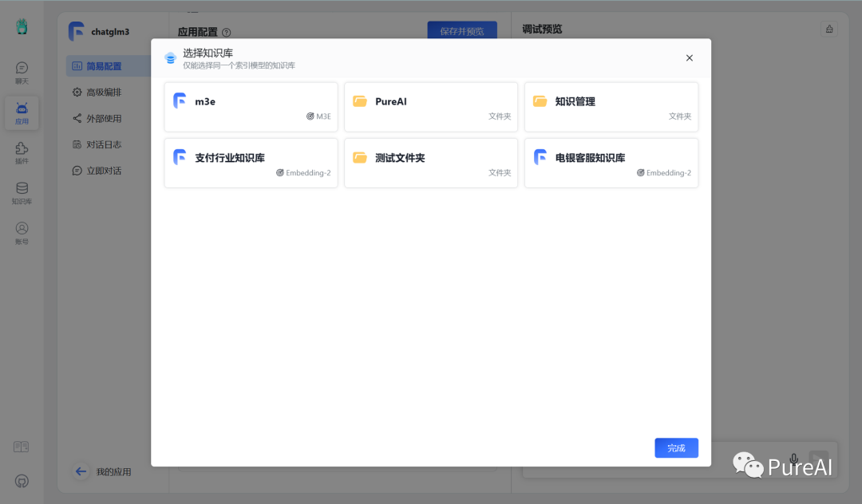Click the back arrow beside 我的应用
Screen dimensions: 862x504
[x=81, y=471]
